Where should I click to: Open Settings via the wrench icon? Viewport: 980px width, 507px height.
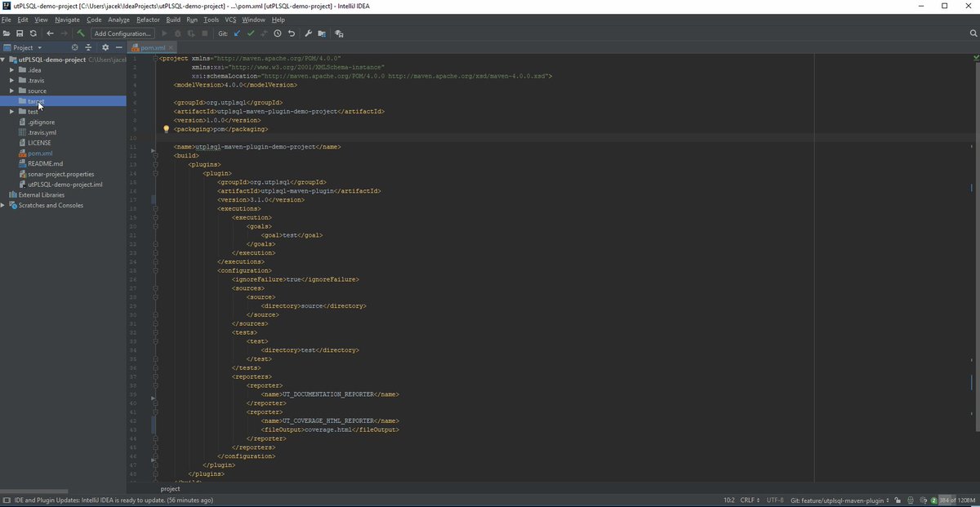pos(309,33)
